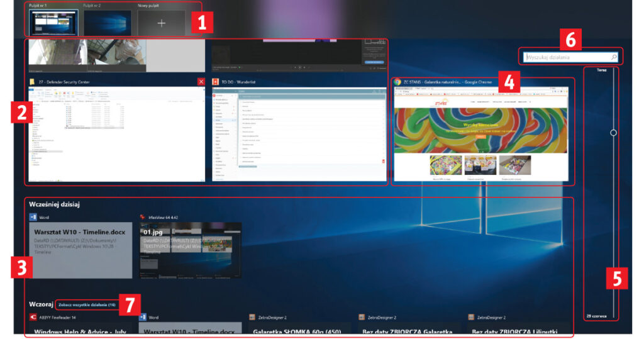Click the plus icon for Nowy pulpit

tap(161, 23)
